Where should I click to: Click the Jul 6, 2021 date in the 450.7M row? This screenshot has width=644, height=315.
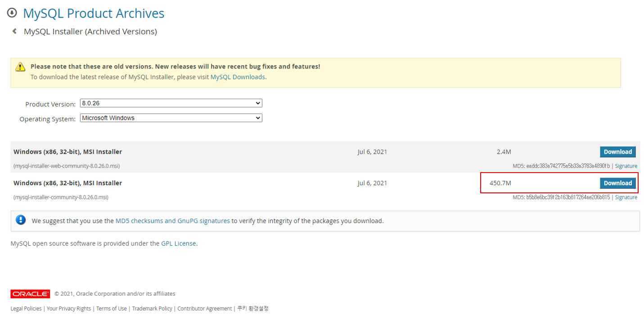[372, 183]
